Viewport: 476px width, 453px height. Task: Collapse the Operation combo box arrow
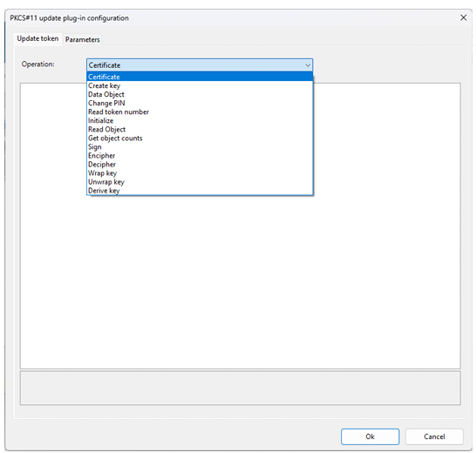click(308, 65)
